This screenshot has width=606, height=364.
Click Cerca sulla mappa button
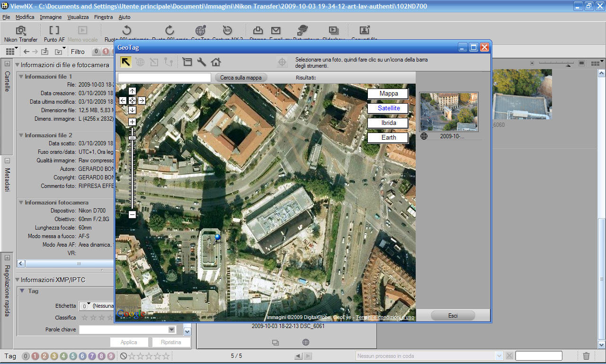[241, 77]
